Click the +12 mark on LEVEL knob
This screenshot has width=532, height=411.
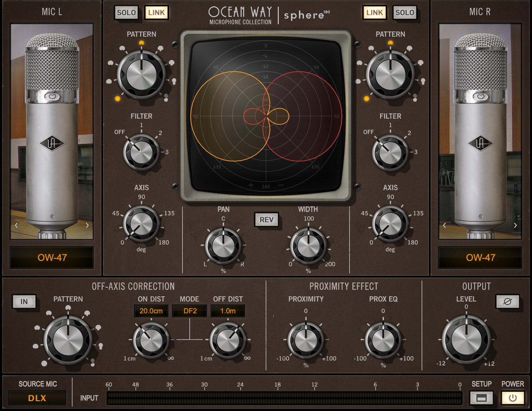pyautogui.click(x=489, y=364)
